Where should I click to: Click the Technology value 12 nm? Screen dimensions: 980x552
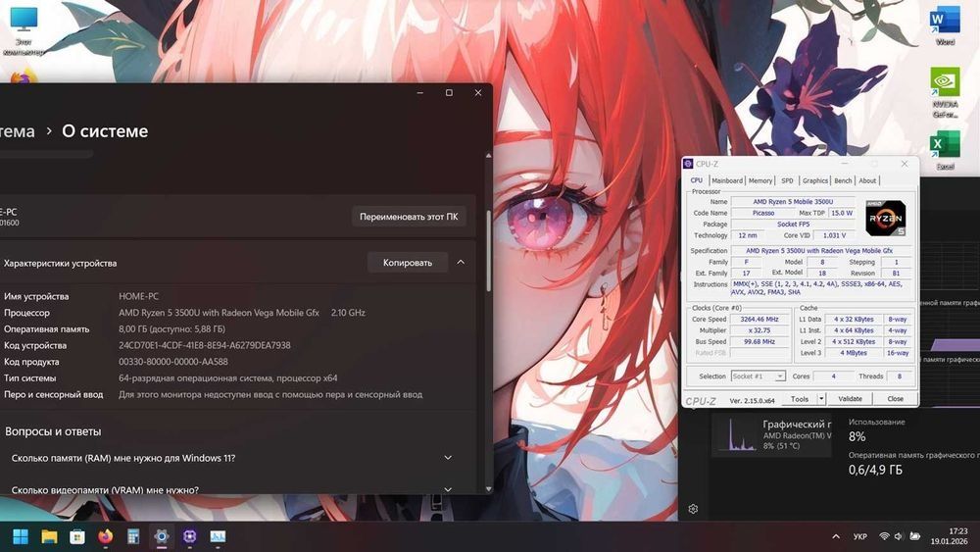(x=748, y=235)
